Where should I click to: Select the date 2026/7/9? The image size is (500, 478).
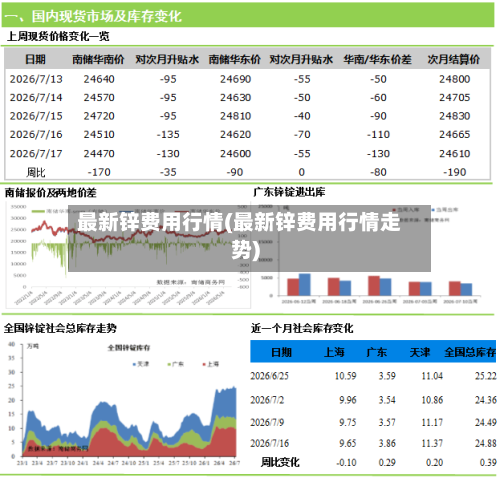[x=267, y=422]
